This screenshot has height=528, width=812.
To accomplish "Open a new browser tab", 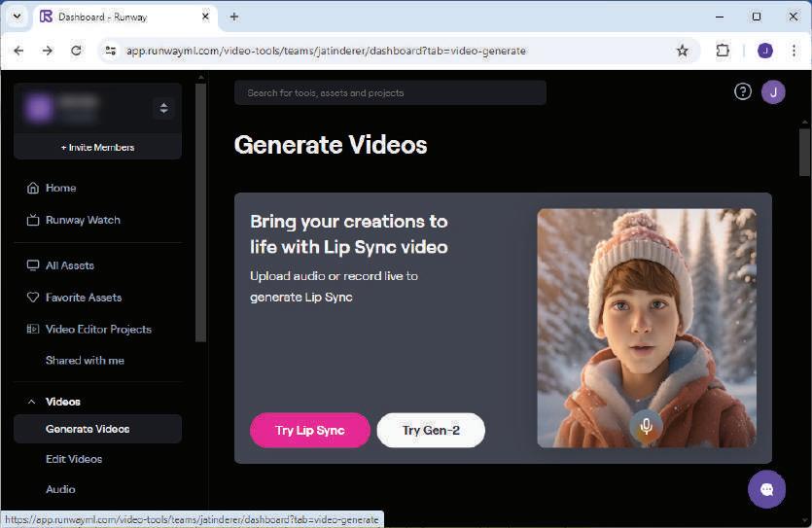I will pos(234,17).
